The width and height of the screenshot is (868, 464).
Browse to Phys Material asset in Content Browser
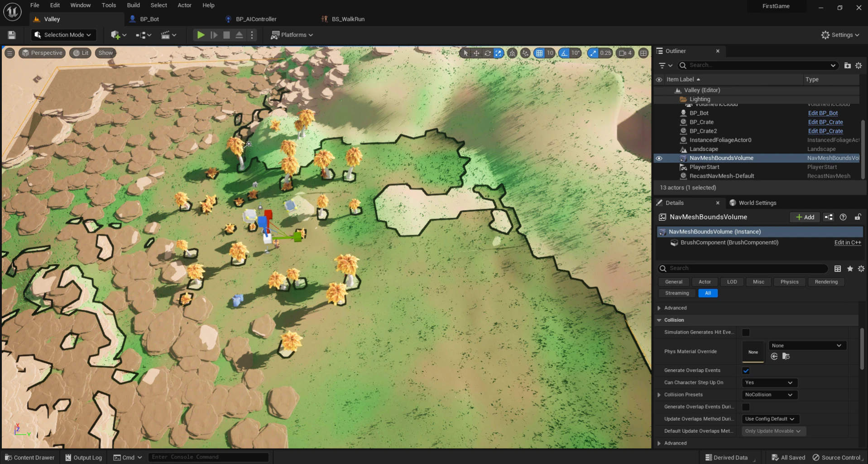click(786, 357)
